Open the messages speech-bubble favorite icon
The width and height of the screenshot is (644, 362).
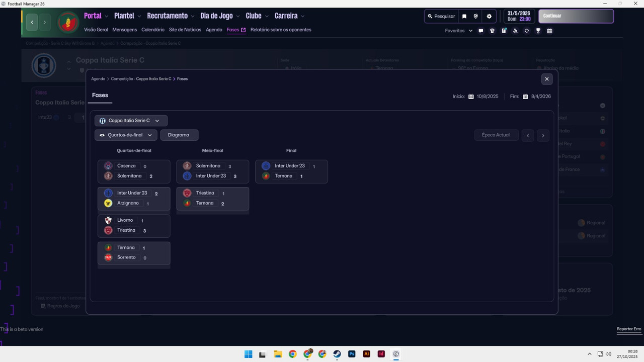click(x=480, y=31)
